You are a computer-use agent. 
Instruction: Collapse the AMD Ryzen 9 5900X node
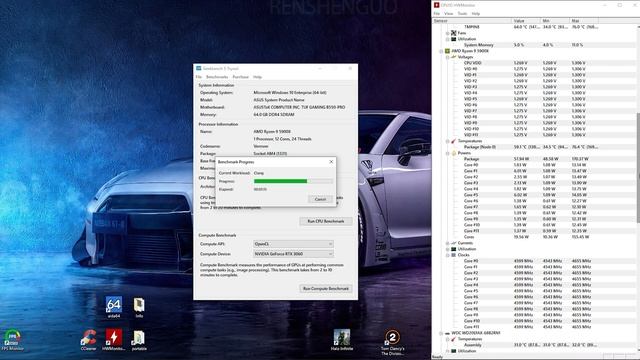tap(441, 51)
